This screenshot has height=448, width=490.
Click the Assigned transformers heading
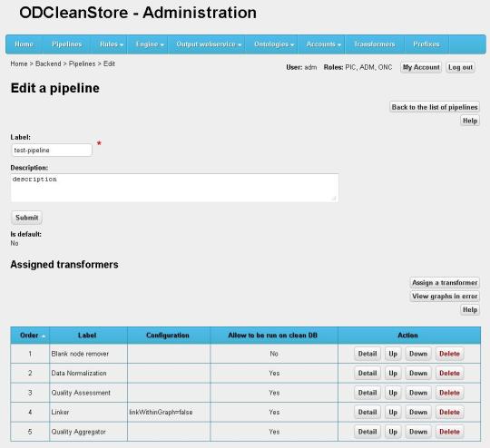(x=64, y=265)
